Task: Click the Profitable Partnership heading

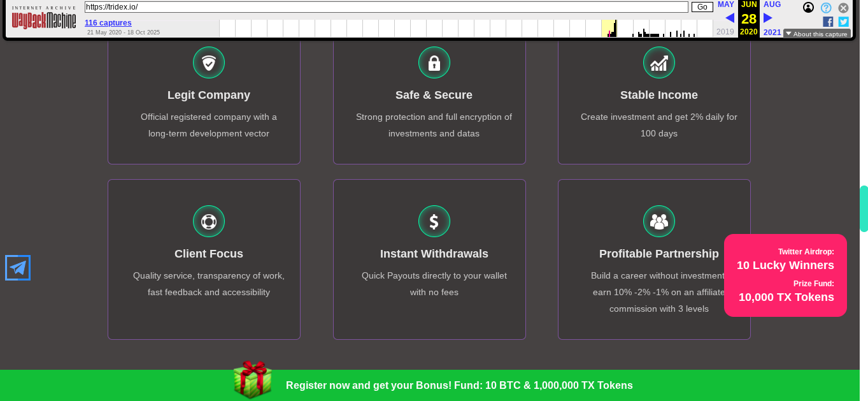Action: (659, 254)
